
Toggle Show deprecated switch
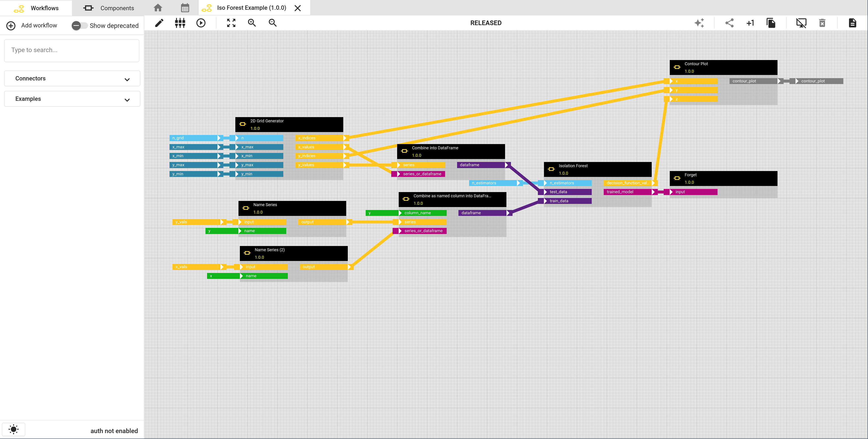point(79,26)
